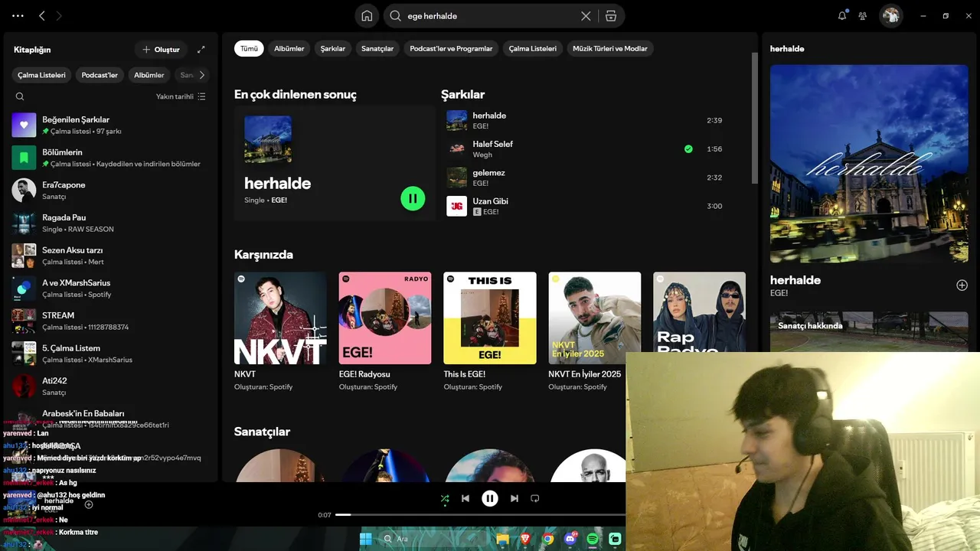Click the search field with ege herhalde
The image size is (980, 551).
point(490,16)
